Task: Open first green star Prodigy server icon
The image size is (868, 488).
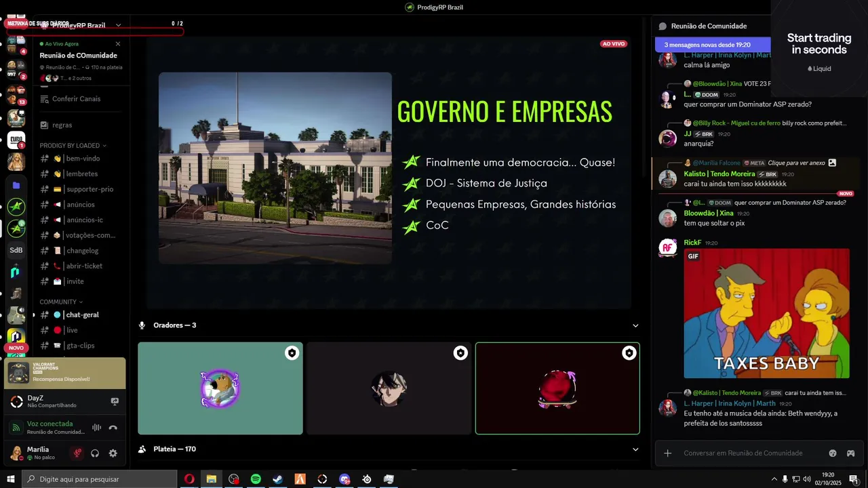Action: coord(16,207)
